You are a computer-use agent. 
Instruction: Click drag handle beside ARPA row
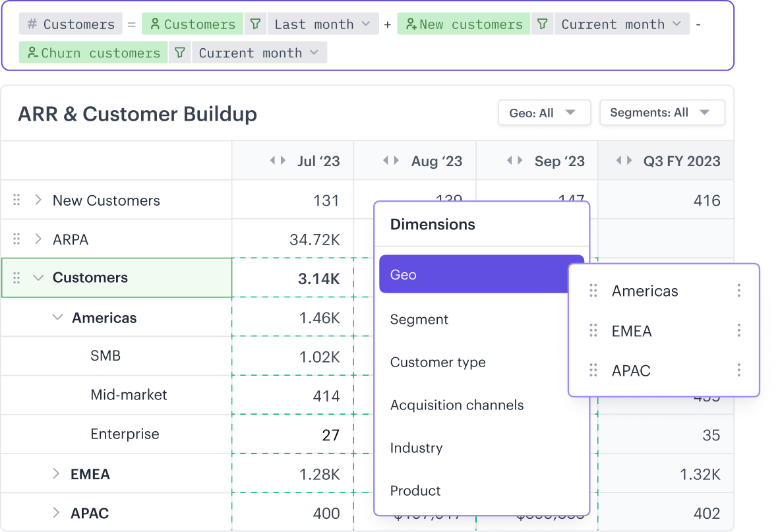pyautogui.click(x=17, y=239)
